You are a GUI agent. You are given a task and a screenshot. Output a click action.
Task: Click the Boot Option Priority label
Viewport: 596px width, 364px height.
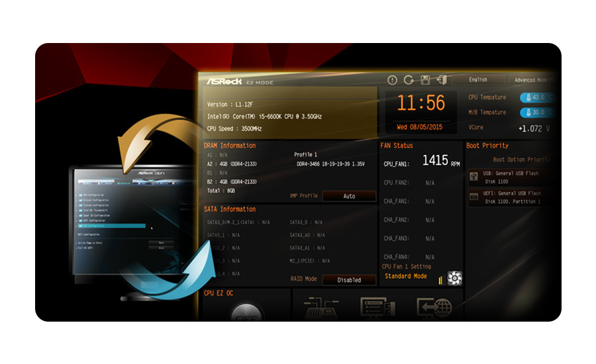pos(522,159)
